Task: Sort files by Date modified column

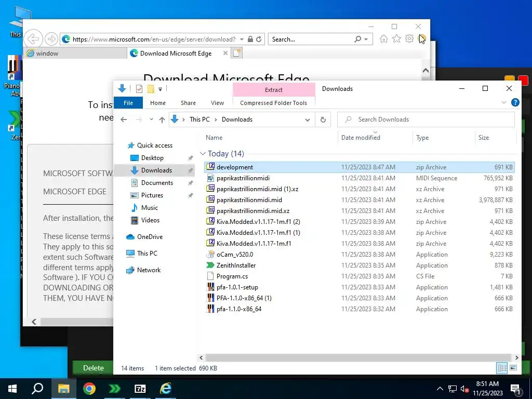Action: click(x=361, y=137)
